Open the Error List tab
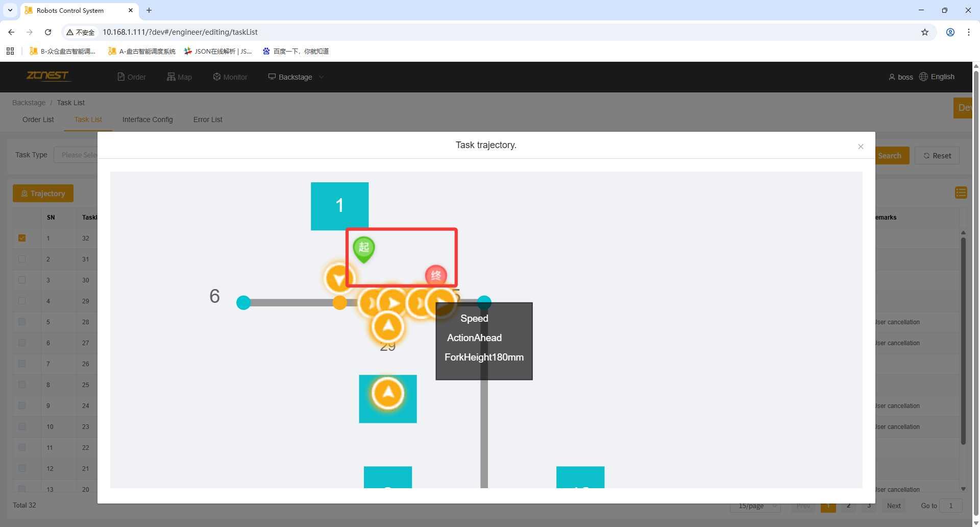 (x=208, y=119)
